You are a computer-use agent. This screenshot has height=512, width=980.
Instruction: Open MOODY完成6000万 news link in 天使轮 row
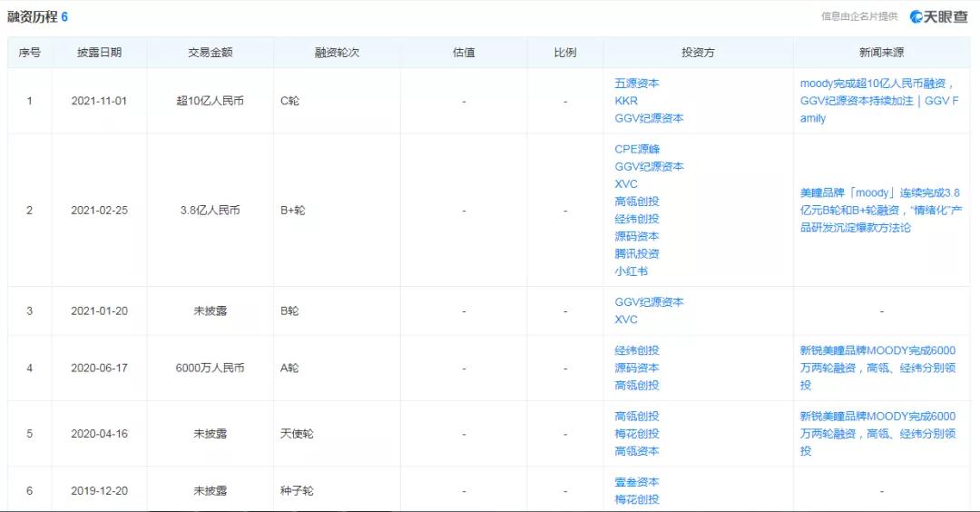(877, 434)
